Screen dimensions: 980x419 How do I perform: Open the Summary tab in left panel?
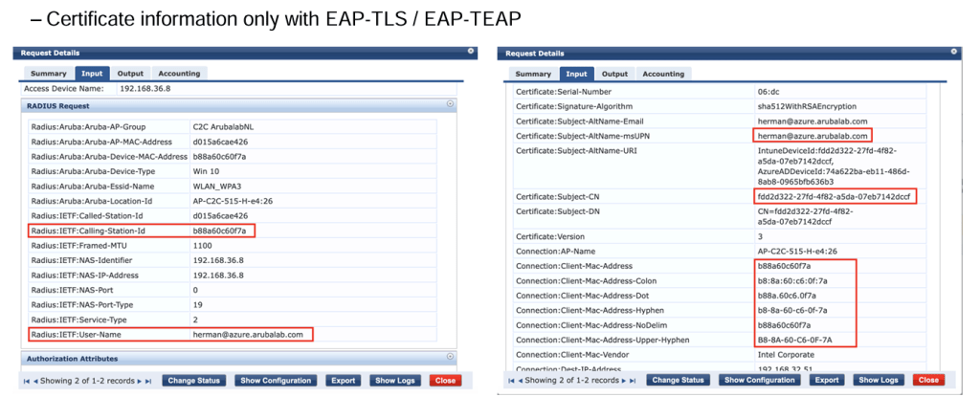pos(48,74)
